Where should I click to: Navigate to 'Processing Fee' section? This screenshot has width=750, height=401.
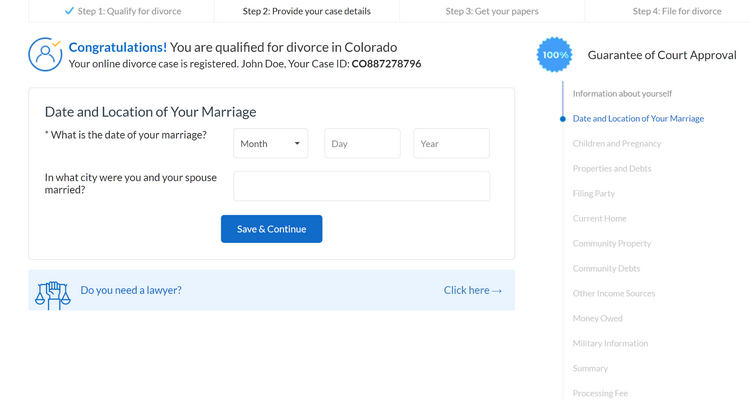point(600,393)
